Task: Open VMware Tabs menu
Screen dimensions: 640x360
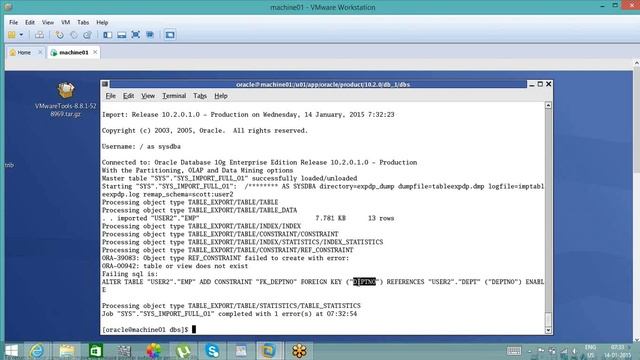Action: (x=83, y=22)
